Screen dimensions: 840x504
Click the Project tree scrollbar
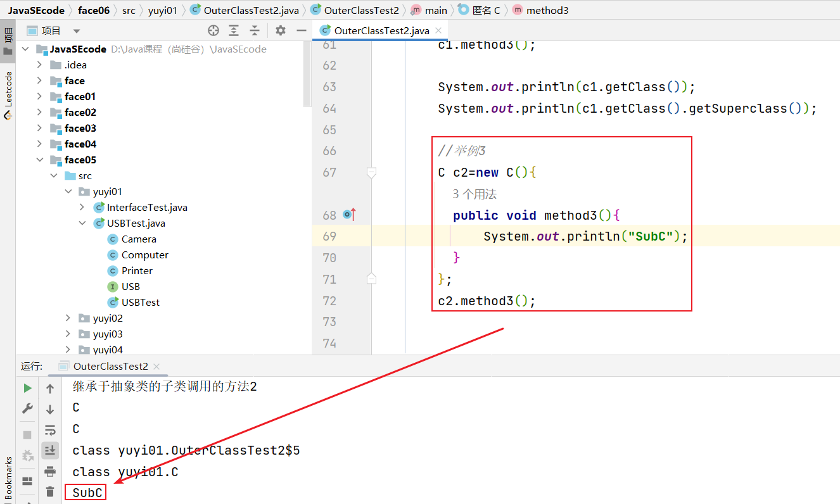pyautogui.click(x=308, y=74)
